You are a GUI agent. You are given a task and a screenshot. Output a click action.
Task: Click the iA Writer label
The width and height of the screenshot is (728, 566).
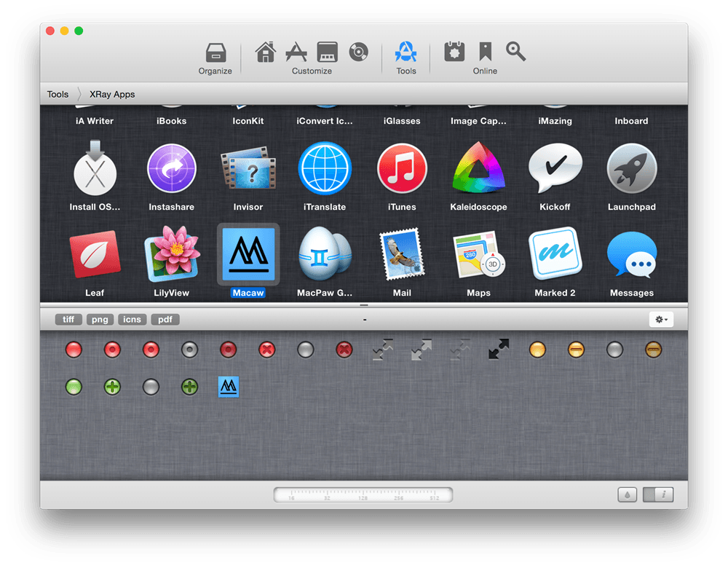click(95, 121)
